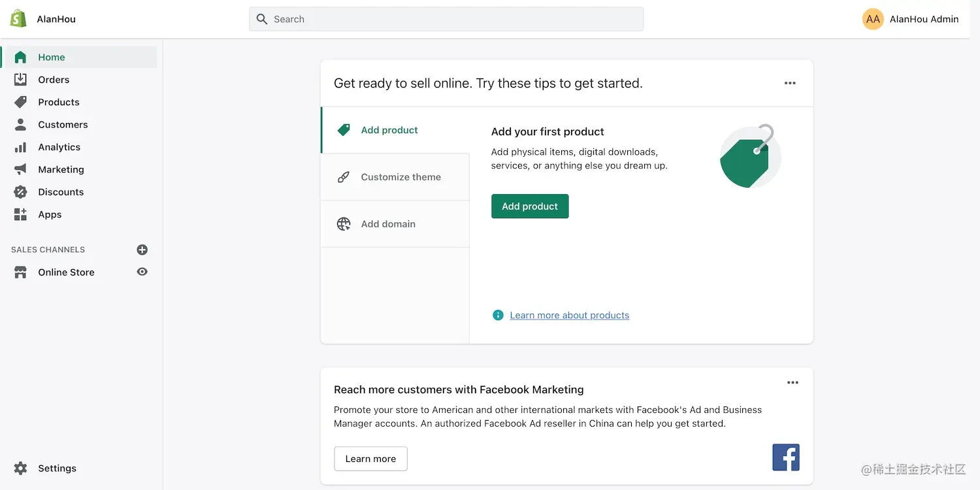Click the Add product button
Screen dimensions: 980x490
[x=530, y=206]
